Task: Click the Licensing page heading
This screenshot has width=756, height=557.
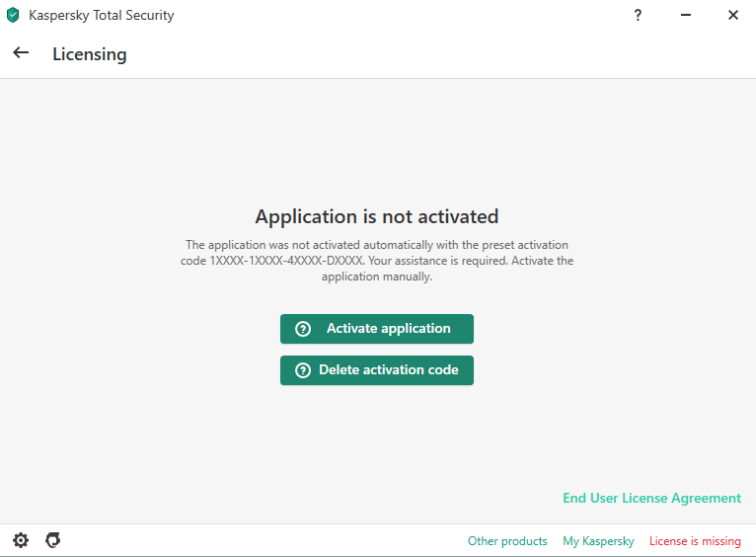Action: (x=90, y=54)
